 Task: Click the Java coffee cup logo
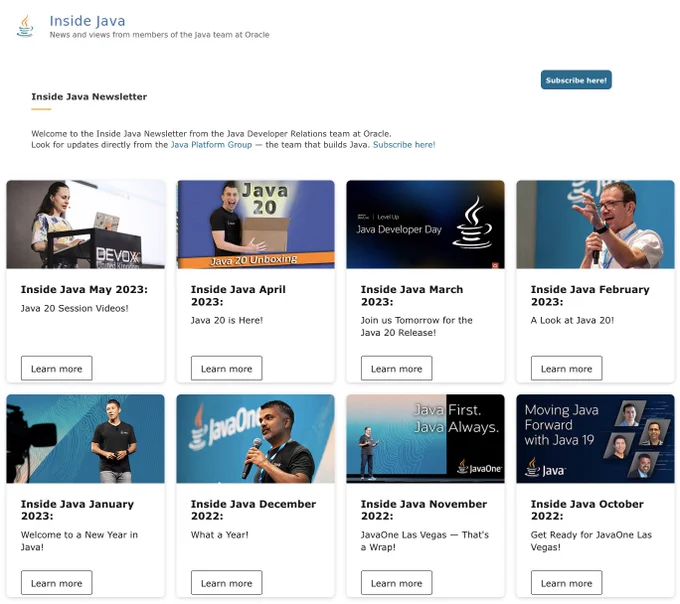click(25, 26)
